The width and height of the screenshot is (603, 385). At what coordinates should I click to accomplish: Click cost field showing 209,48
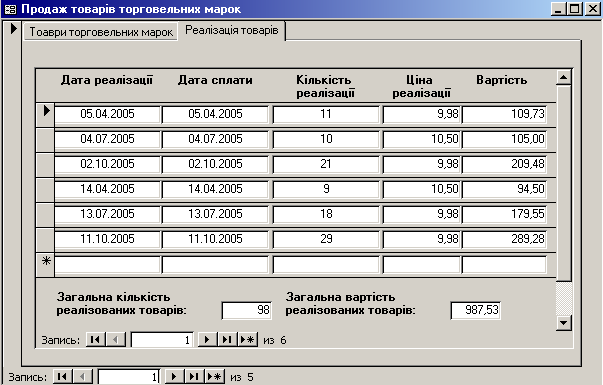pos(504,164)
